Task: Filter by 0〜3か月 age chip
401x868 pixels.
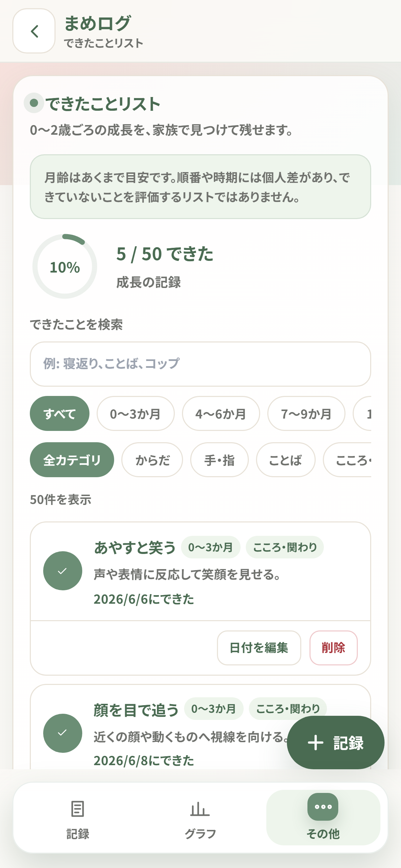Action: (136, 414)
